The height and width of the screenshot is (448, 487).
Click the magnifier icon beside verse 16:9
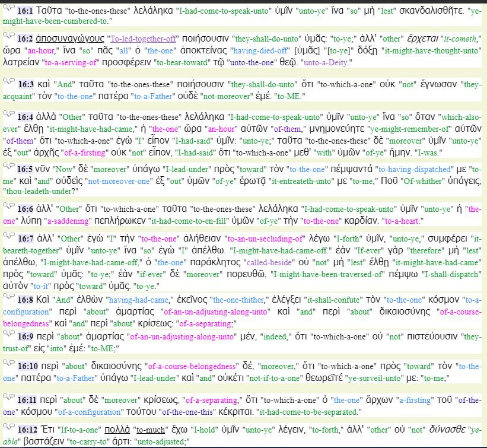coord(6,333)
